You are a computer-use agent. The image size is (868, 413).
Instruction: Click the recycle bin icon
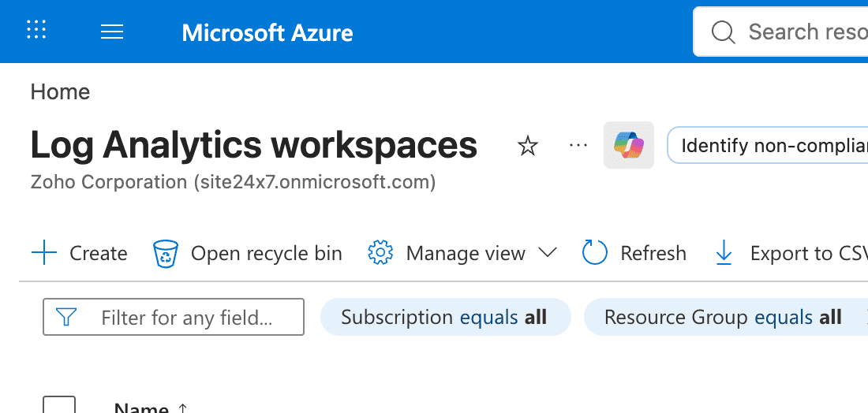[x=166, y=254]
